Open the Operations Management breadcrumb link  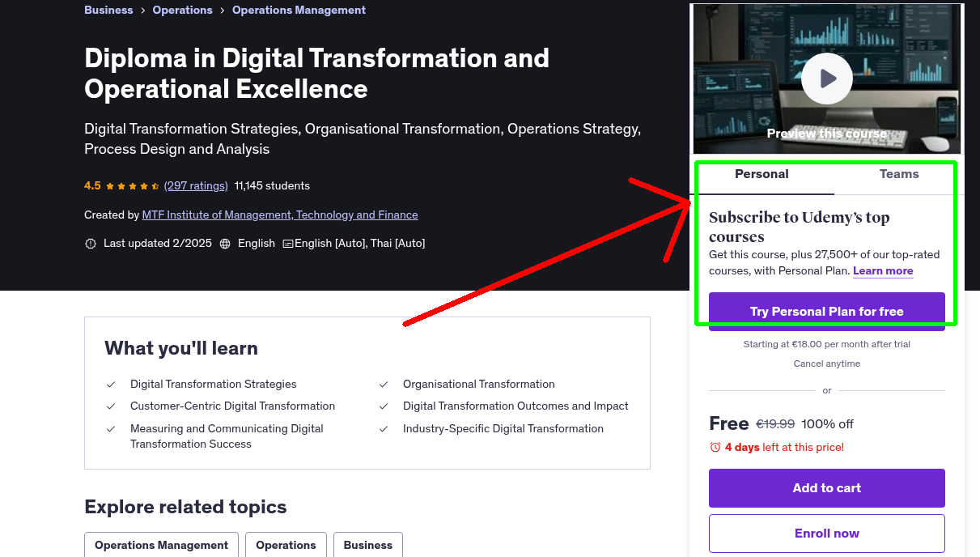coord(299,10)
